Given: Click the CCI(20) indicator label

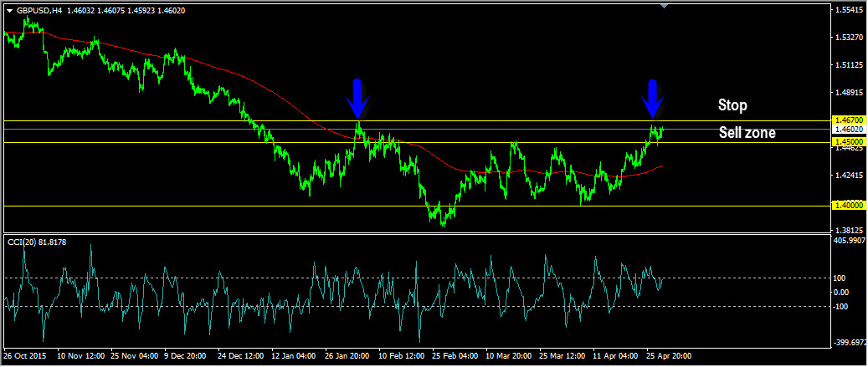Looking at the screenshot, I should click(37, 242).
